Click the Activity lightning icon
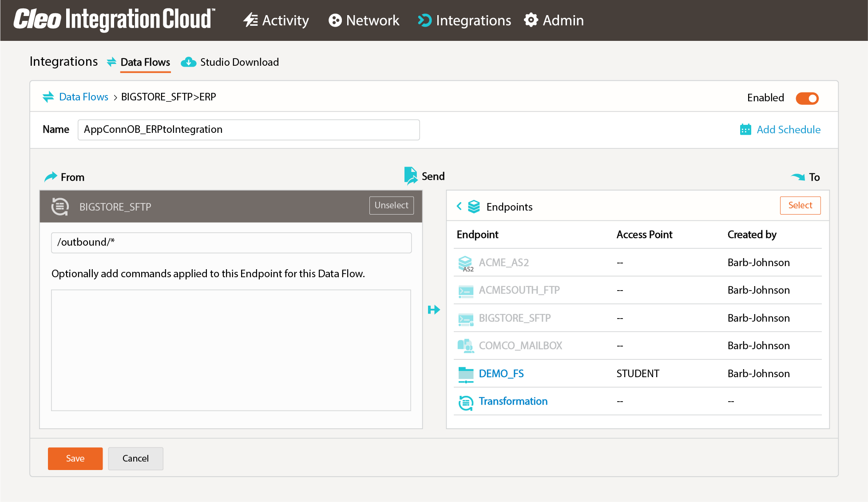 click(250, 20)
